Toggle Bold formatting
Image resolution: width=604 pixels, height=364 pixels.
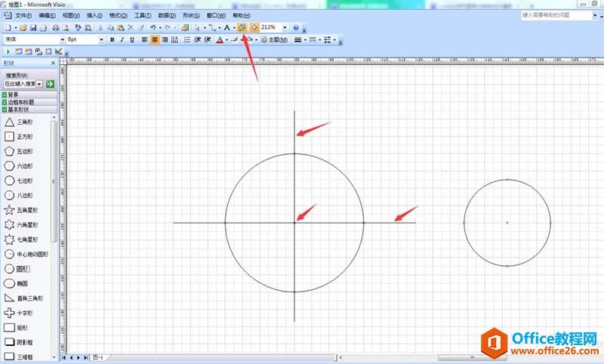pyautogui.click(x=112, y=40)
